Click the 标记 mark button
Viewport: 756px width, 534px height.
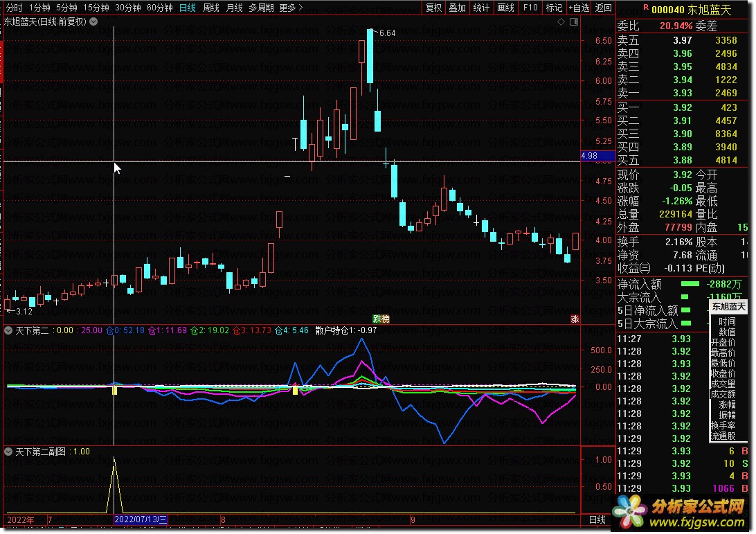point(554,8)
